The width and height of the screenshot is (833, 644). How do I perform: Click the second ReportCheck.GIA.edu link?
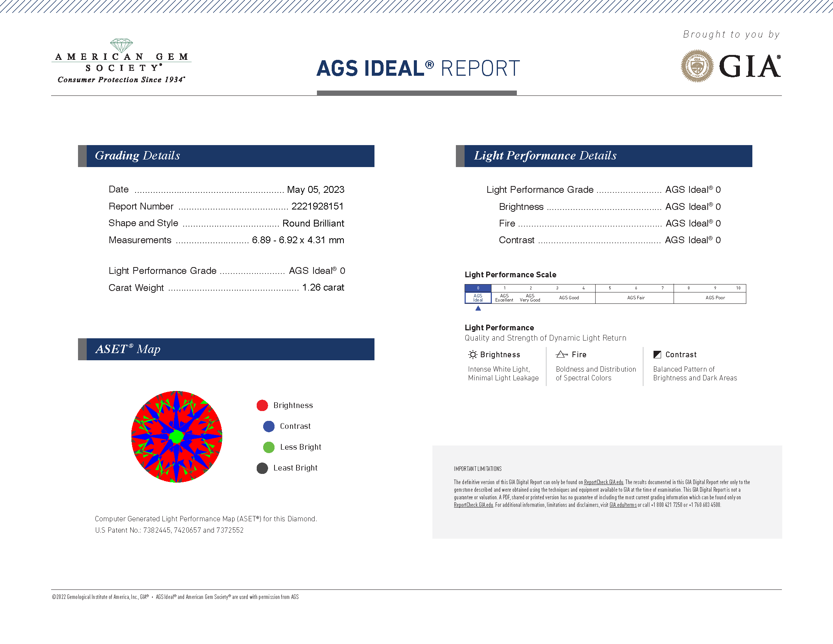click(473, 505)
